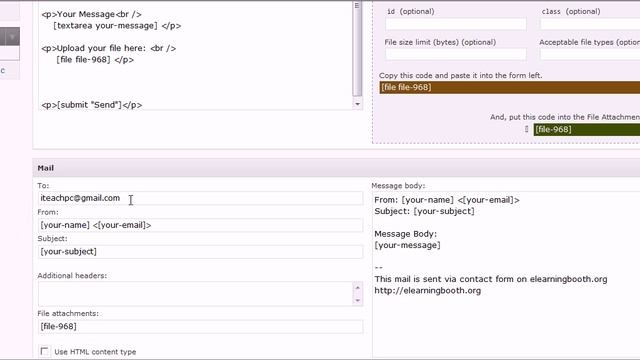Screen dimensions: 640x360
Task: Click the Acceptable file types input
Action: click(x=590, y=54)
